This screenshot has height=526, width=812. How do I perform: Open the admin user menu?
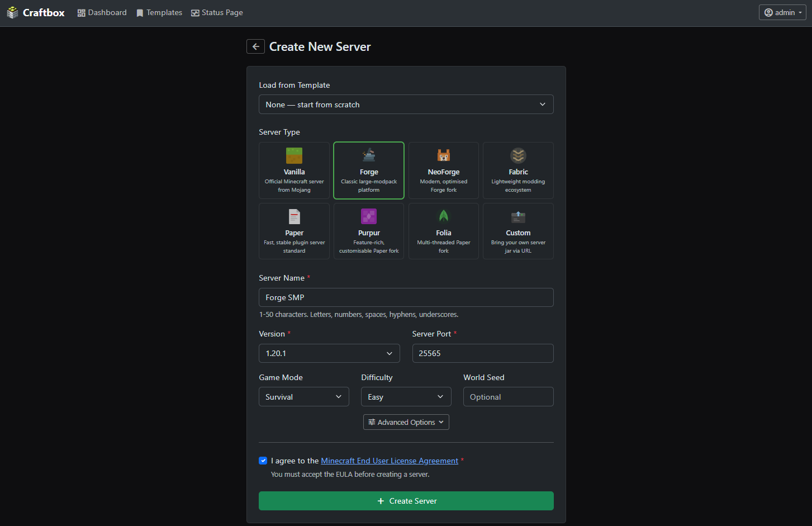[782, 12]
